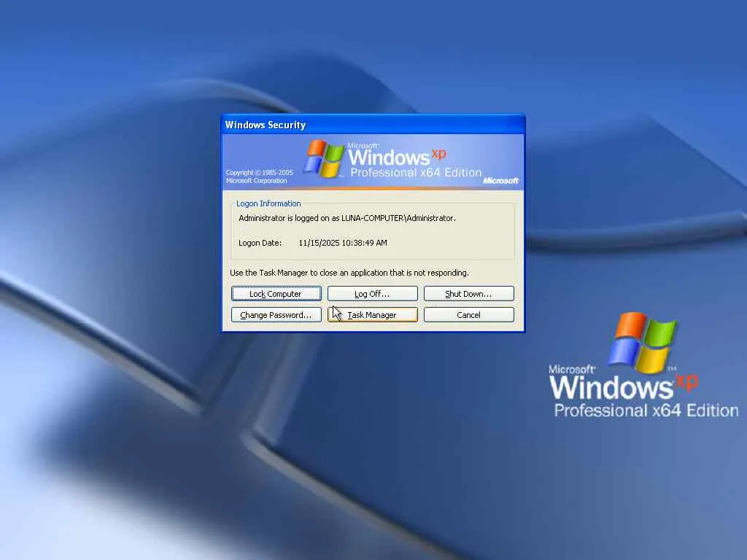
Task: Click the 'Logon Date:' label
Action: click(260, 243)
